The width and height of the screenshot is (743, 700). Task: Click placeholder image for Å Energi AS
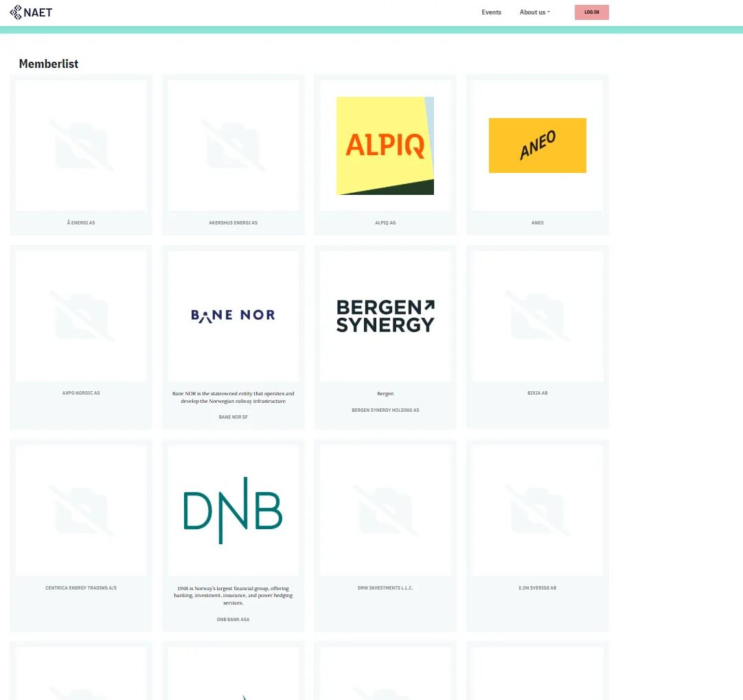point(81,145)
